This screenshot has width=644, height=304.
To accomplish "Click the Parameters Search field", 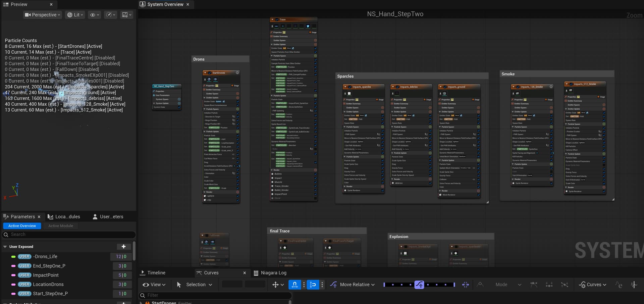I will (x=69, y=235).
